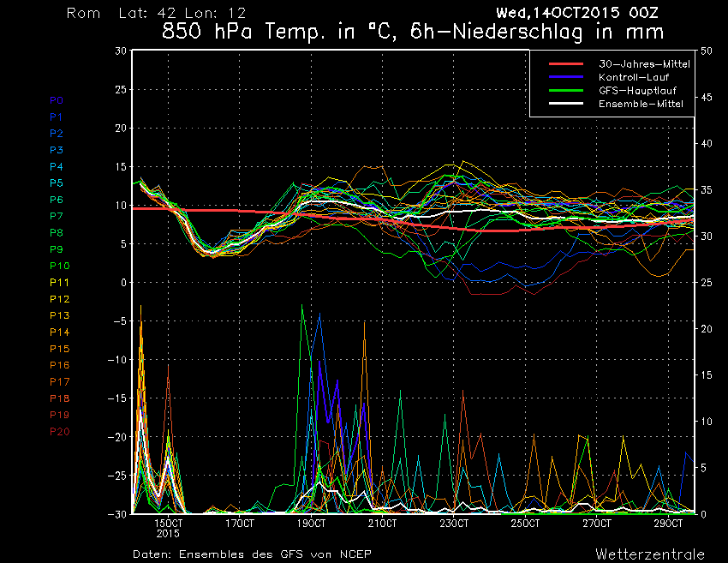Click the 25OCT x-axis label
This screenshot has height=563, width=728.
[526, 524]
